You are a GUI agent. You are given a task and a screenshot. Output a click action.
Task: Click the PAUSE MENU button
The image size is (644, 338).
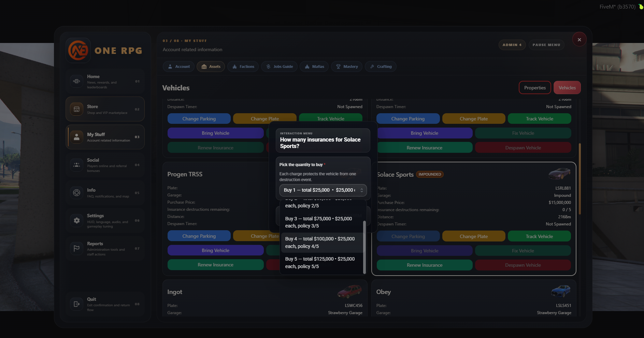(x=546, y=45)
